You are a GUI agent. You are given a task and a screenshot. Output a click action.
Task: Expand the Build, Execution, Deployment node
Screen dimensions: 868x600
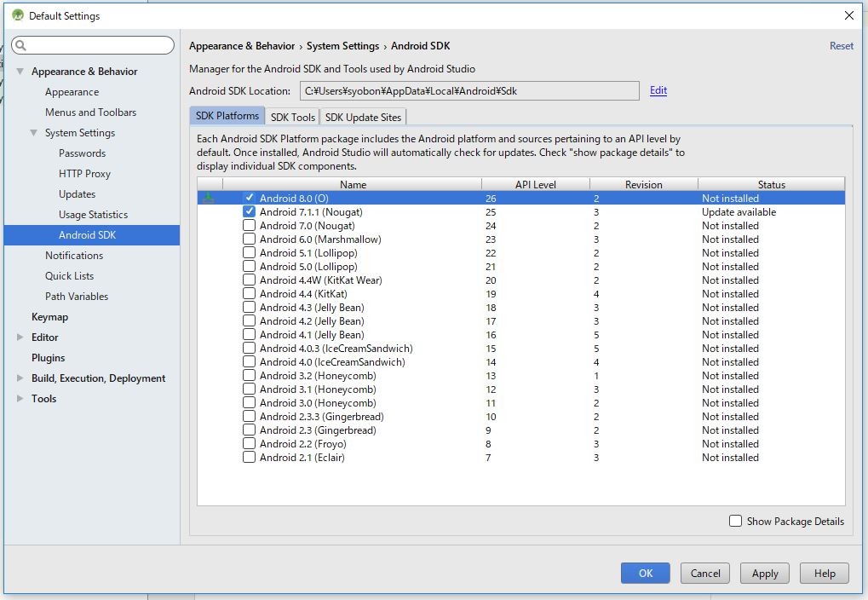(x=20, y=378)
